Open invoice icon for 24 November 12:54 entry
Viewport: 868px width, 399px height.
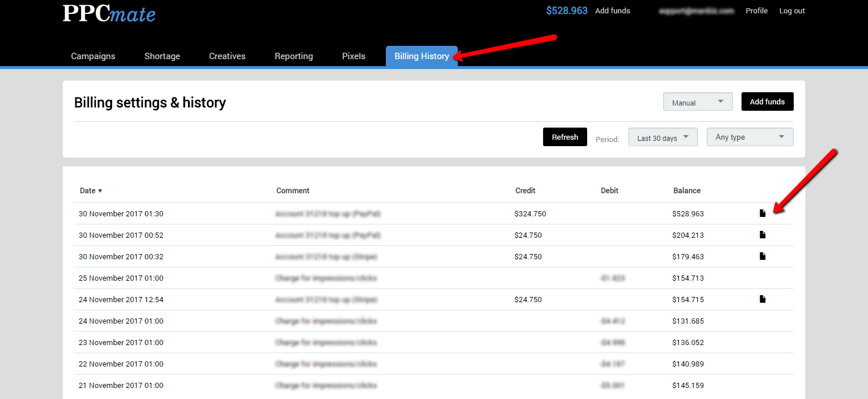point(762,299)
